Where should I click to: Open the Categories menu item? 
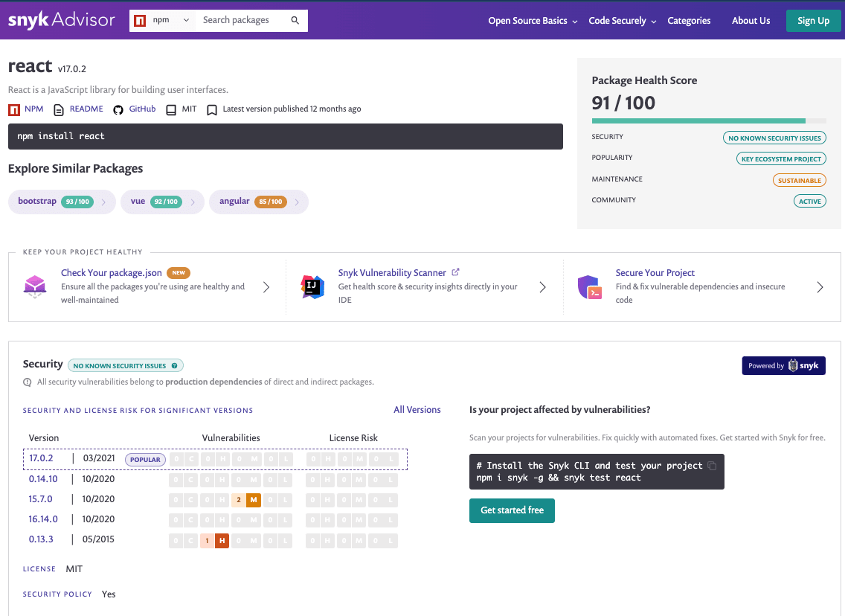(689, 21)
